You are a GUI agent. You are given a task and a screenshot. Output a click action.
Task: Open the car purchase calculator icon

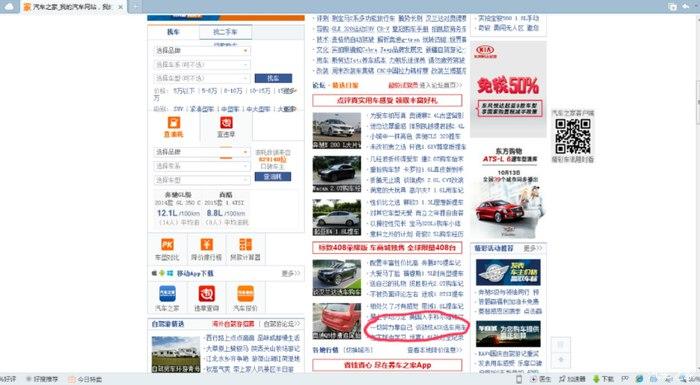click(x=245, y=244)
